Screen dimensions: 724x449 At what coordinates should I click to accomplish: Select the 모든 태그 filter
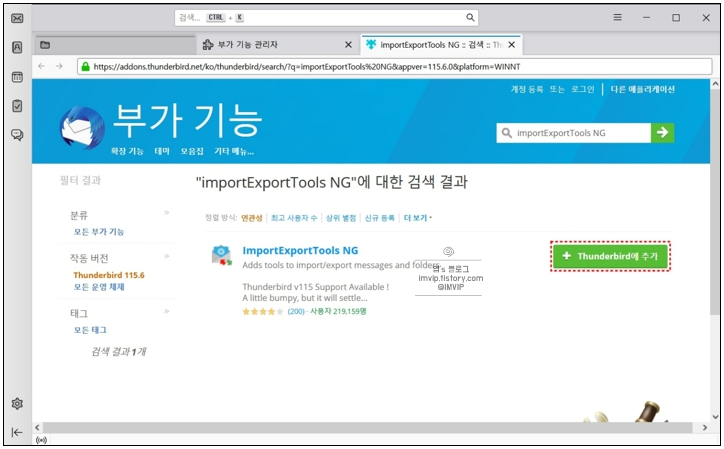(x=90, y=330)
